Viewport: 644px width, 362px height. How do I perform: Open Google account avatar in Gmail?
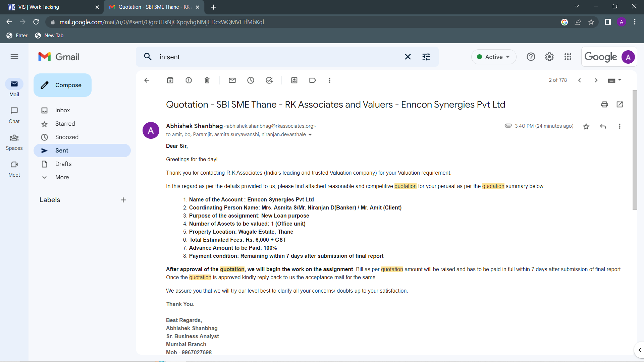628,57
